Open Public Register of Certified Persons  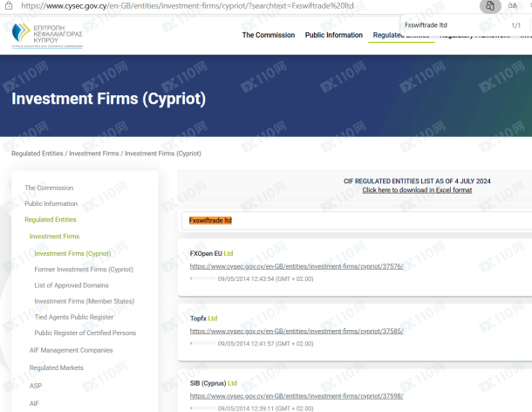coord(85,333)
